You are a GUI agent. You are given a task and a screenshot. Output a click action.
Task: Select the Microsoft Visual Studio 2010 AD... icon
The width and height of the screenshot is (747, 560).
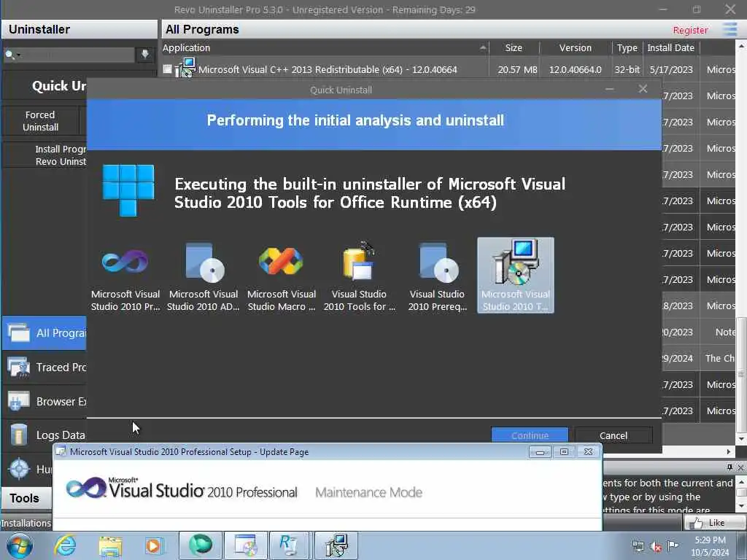click(x=204, y=276)
